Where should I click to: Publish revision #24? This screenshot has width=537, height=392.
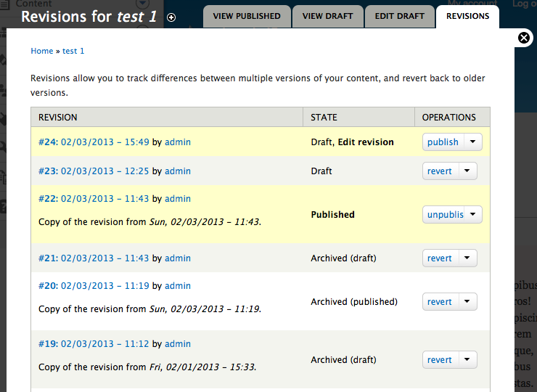point(443,142)
